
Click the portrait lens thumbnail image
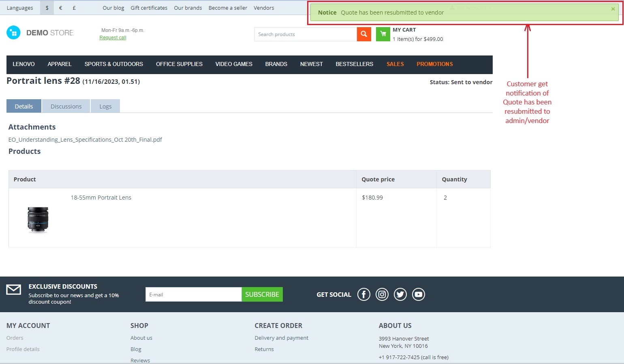pyautogui.click(x=38, y=220)
